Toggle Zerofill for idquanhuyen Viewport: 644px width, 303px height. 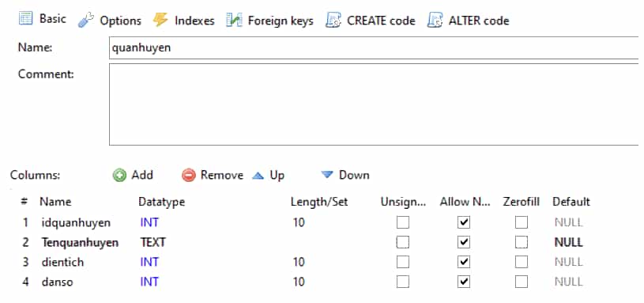[x=522, y=223]
